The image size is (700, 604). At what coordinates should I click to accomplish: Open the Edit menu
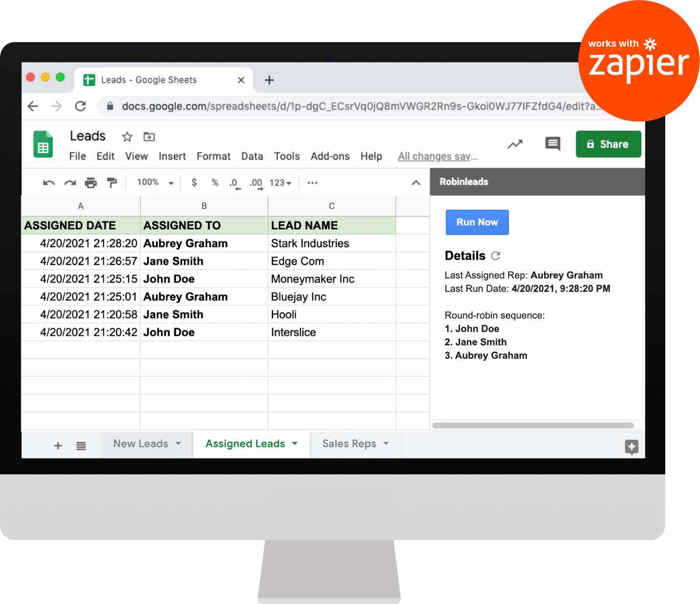[105, 156]
